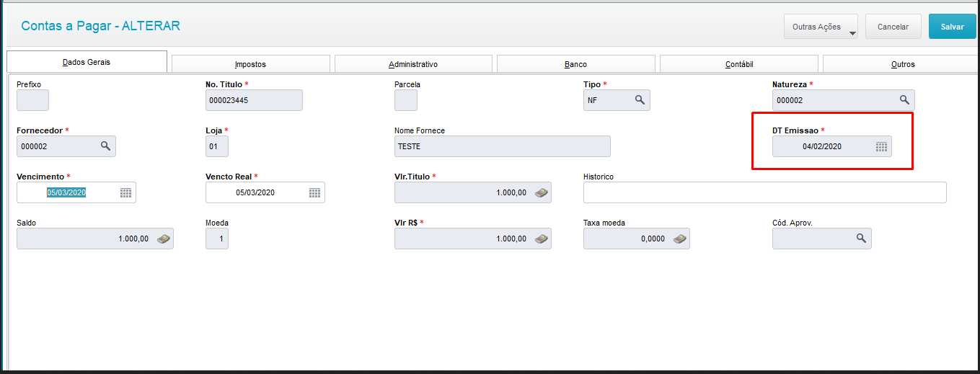This screenshot has width=980, height=374.
Task: Open the Taxa moeda calculator money icon
Action: pos(679,239)
